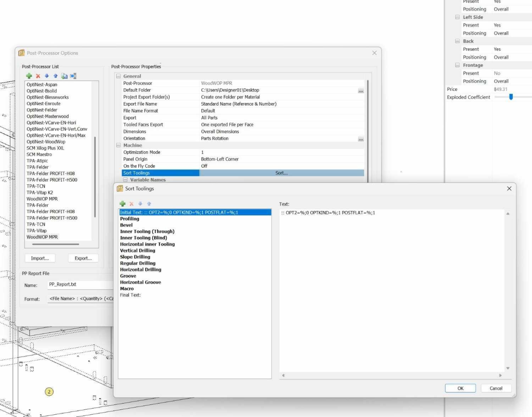Screen dimensions: 532x417
Task: Move post-processor down with blue down arrow
Action: pos(47,76)
